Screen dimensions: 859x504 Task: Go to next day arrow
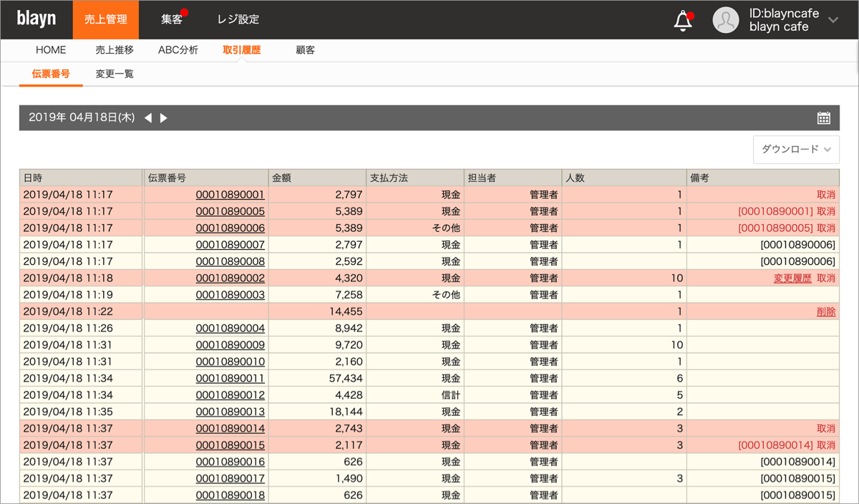164,118
